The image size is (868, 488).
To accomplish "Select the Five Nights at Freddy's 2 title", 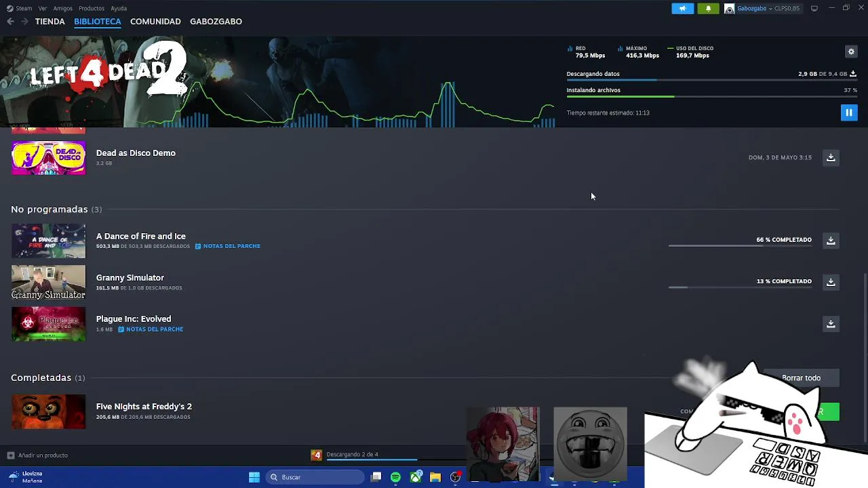I will tap(144, 407).
